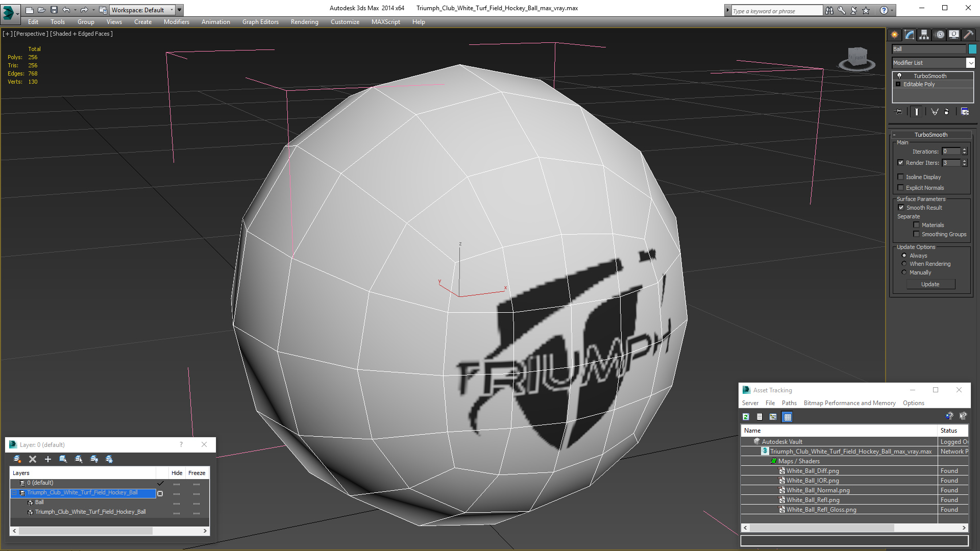Image resolution: width=980 pixels, height=551 pixels.
Task: Click Shaded + Edged Faces viewport label
Action: 82,34
